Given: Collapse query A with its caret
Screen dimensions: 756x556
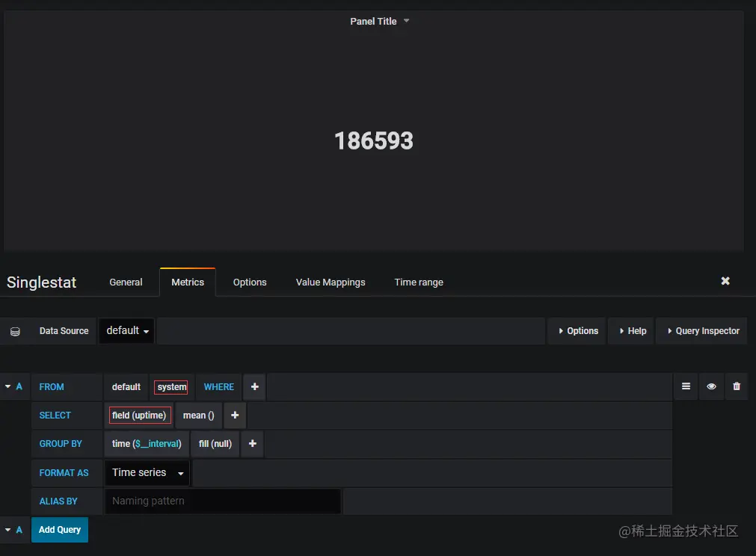Looking at the screenshot, I should (x=7, y=386).
